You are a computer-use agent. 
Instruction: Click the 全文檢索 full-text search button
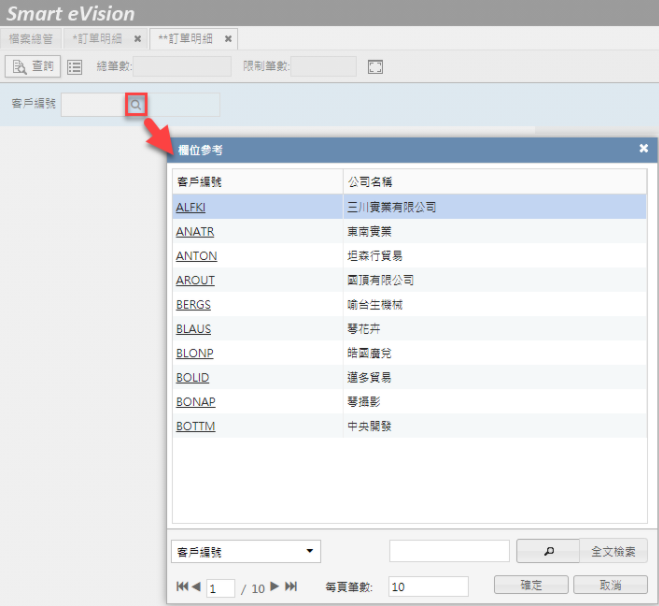click(x=613, y=551)
